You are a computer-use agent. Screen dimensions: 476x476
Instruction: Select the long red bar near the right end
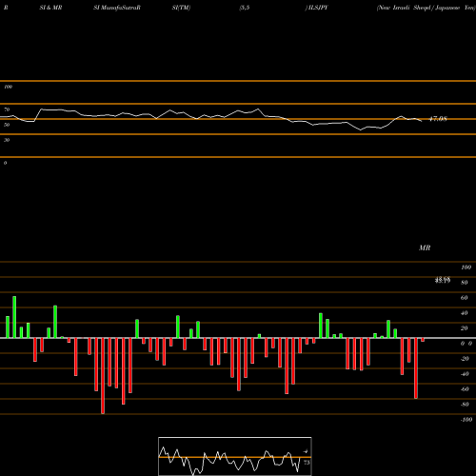pos(416,368)
